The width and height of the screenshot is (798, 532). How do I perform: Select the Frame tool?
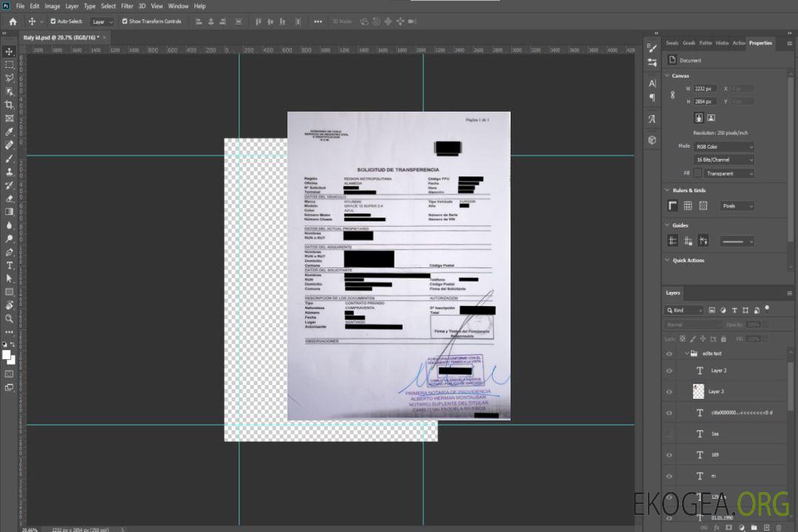pos(9,118)
